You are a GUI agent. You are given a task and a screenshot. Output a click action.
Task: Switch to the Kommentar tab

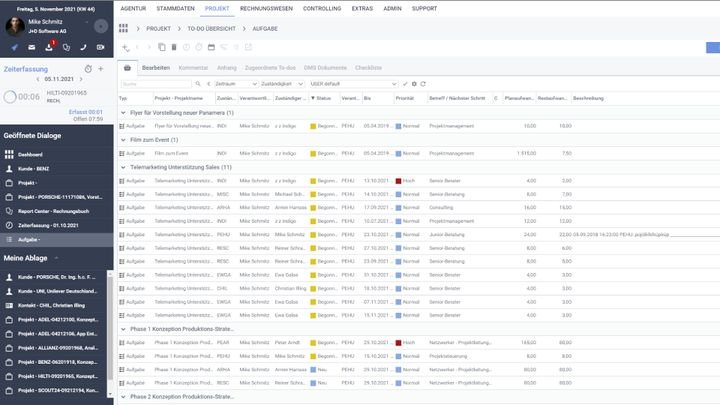[x=192, y=67]
